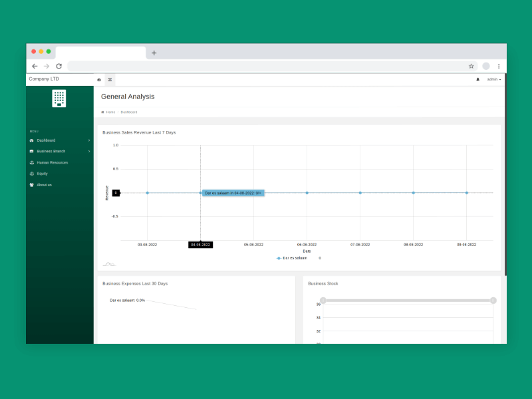This screenshot has height=399, width=532.
Task: Open a new browser tab with the plus button
Action: pyautogui.click(x=154, y=53)
